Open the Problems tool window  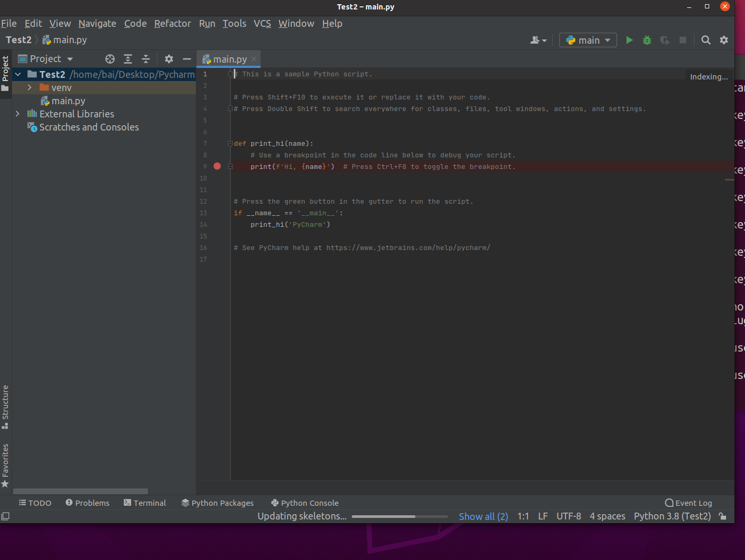tap(87, 503)
